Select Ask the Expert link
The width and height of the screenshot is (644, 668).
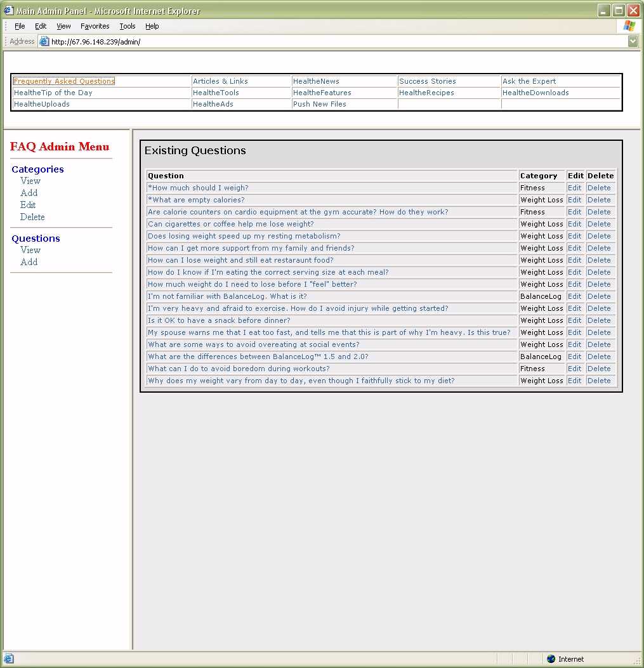[529, 81]
